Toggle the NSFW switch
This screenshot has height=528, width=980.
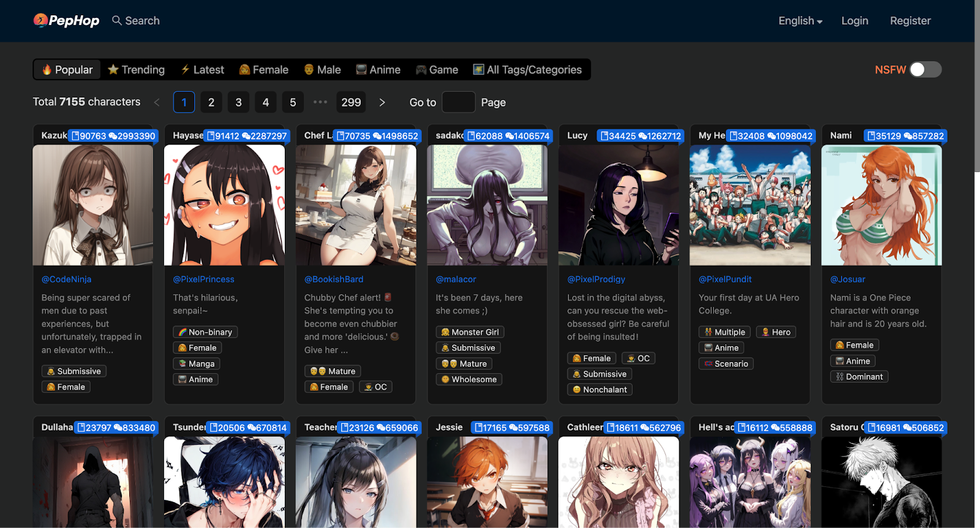tap(925, 70)
